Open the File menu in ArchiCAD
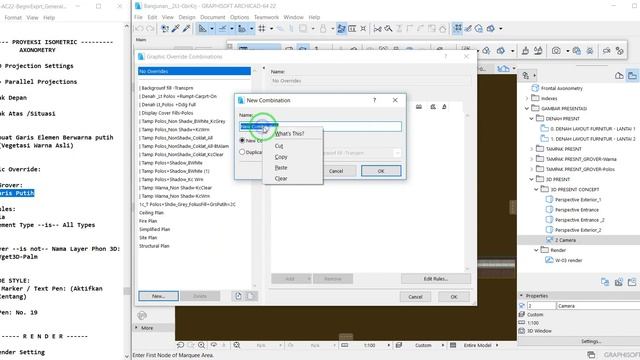 click(x=138, y=17)
